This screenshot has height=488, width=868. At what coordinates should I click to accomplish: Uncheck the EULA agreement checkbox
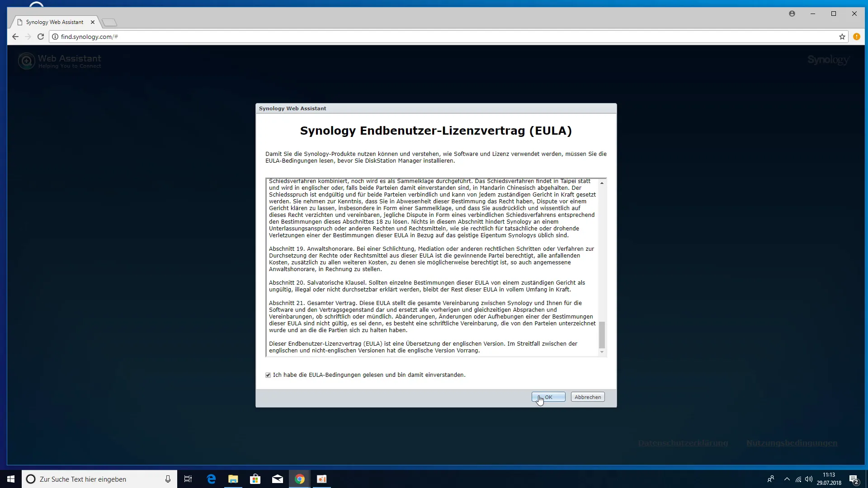(268, 375)
